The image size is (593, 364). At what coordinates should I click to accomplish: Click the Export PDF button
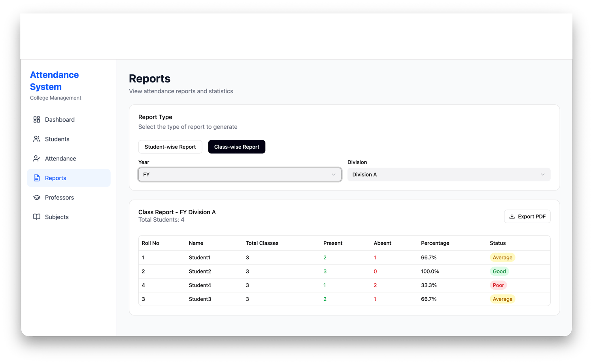point(527,217)
